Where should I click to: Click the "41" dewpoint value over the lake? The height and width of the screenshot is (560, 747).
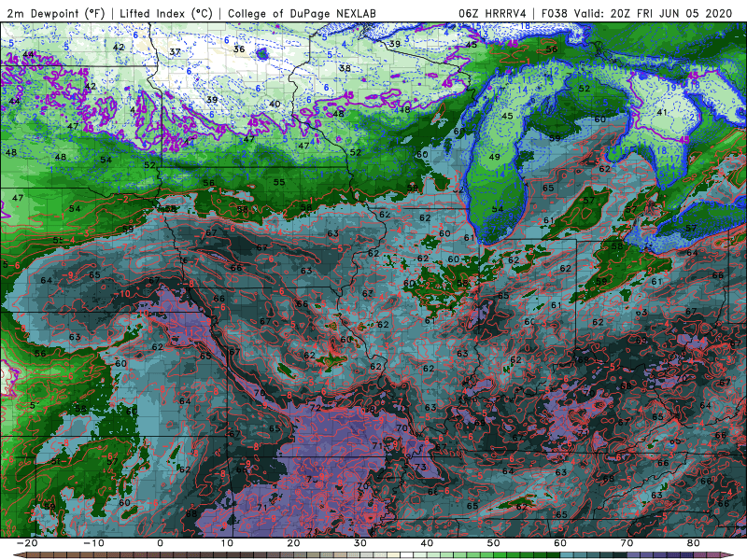pyautogui.click(x=662, y=112)
